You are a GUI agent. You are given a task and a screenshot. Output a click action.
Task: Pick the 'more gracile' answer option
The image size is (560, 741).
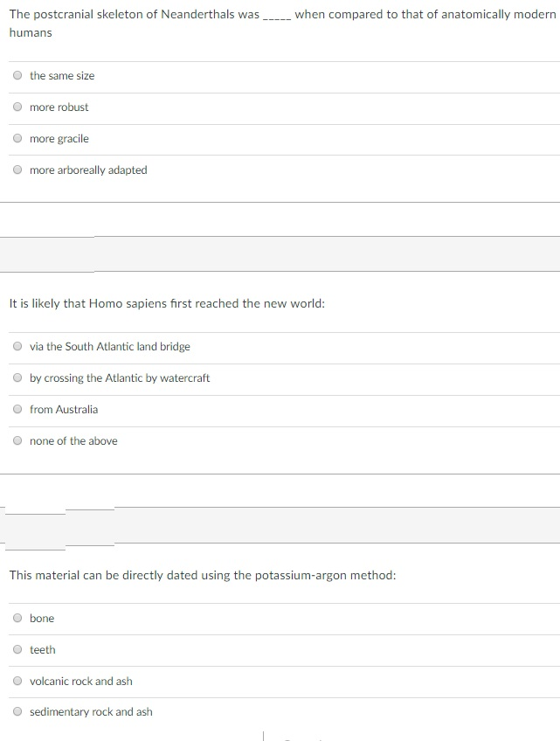(x=17, y=139)
